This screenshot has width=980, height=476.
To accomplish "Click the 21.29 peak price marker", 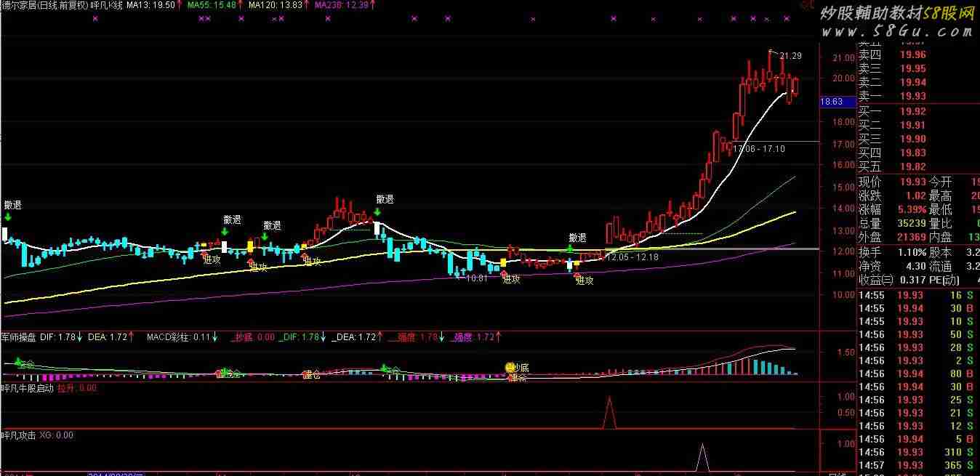I will 790,56.
